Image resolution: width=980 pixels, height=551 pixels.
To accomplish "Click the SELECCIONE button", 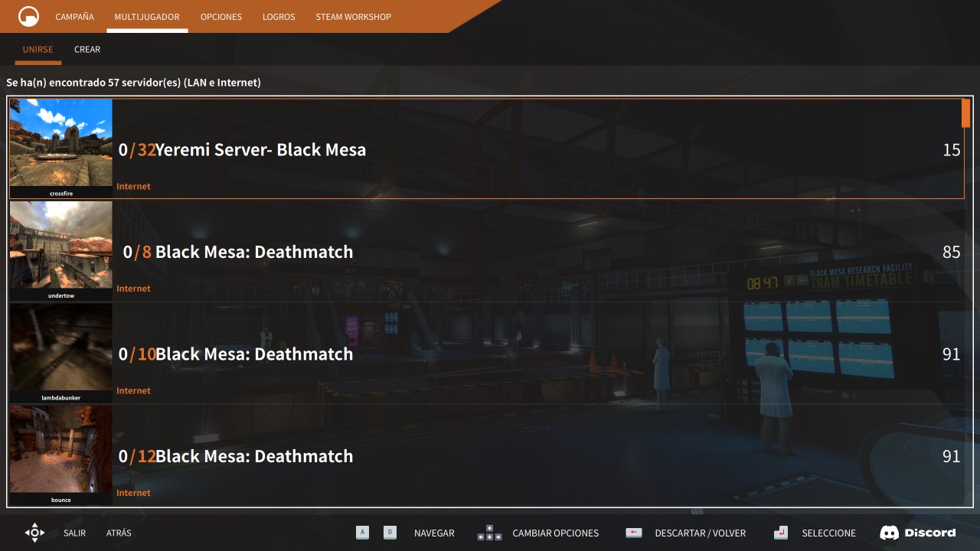I will (x=829, y=533).
